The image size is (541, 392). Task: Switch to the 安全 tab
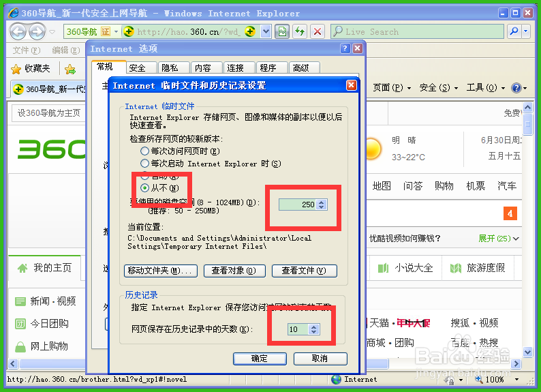click(142, 67)
